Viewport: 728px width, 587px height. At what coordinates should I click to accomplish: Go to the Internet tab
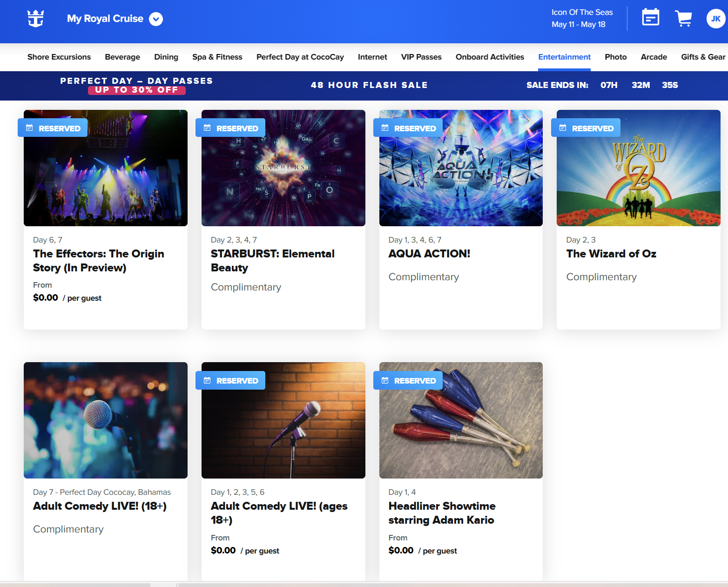(372, 57)
